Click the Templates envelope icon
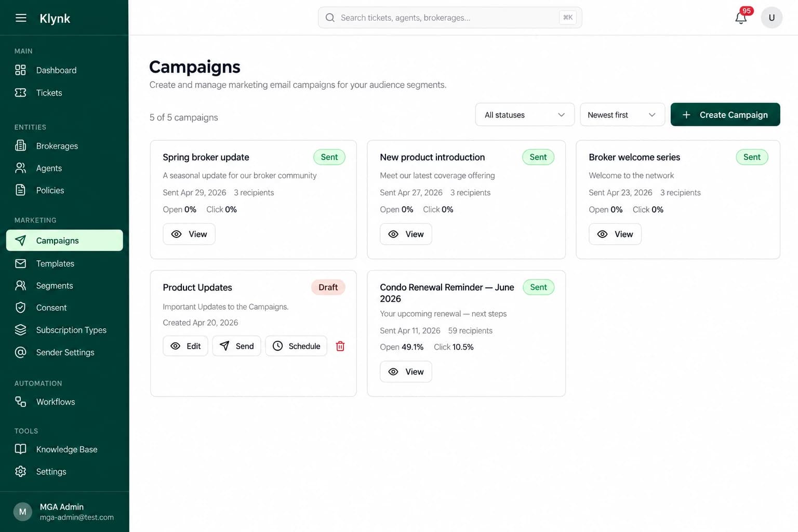The height and width of the screenshot is (532, 798). (20, 263)
